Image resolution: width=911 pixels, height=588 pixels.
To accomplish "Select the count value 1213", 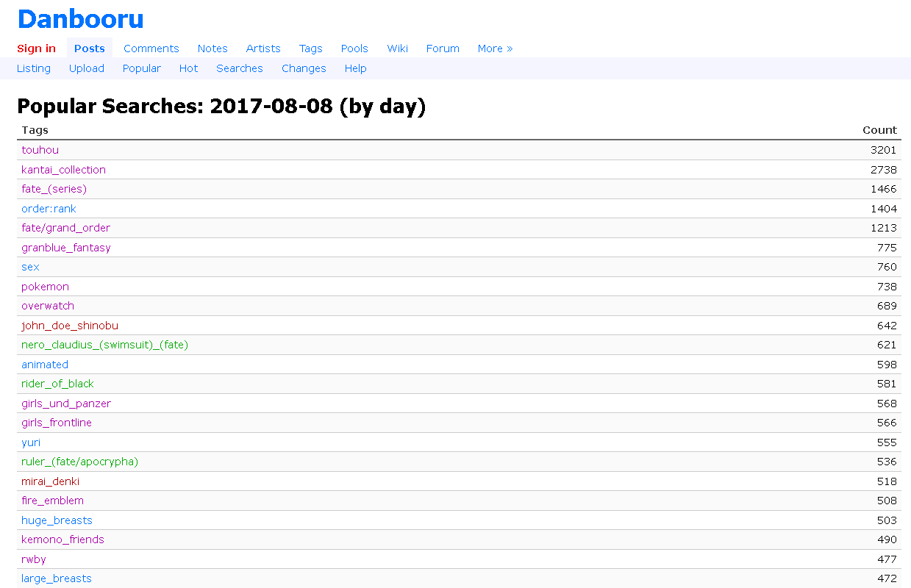I will pos(883,228).
